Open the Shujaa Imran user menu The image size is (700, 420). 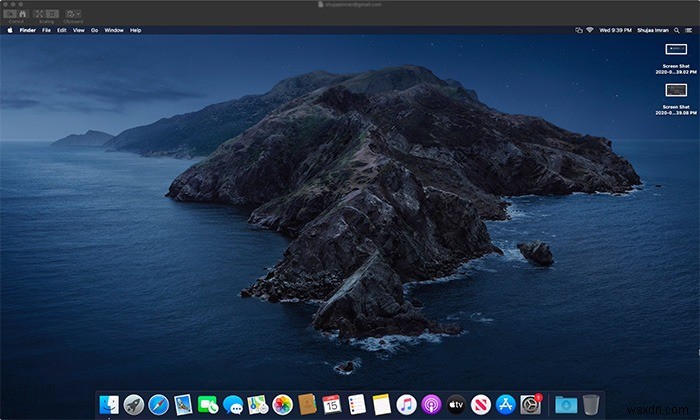point(653,30)
